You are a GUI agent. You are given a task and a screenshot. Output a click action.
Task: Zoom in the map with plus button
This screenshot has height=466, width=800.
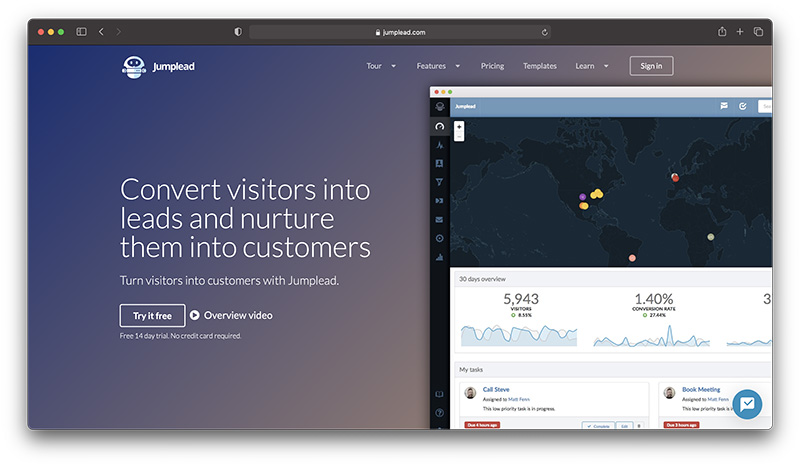tap(459, 127)
